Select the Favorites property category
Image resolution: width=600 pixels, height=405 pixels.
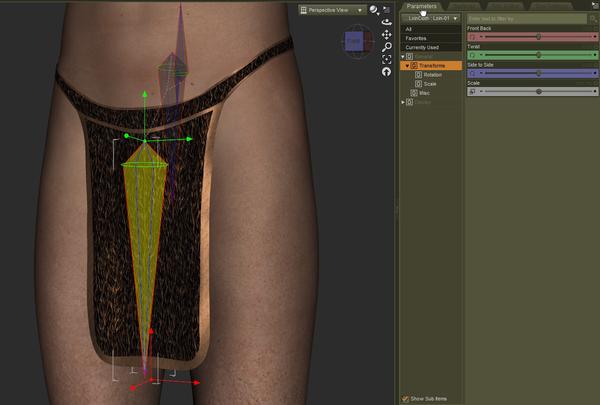[x=431, y=38]
